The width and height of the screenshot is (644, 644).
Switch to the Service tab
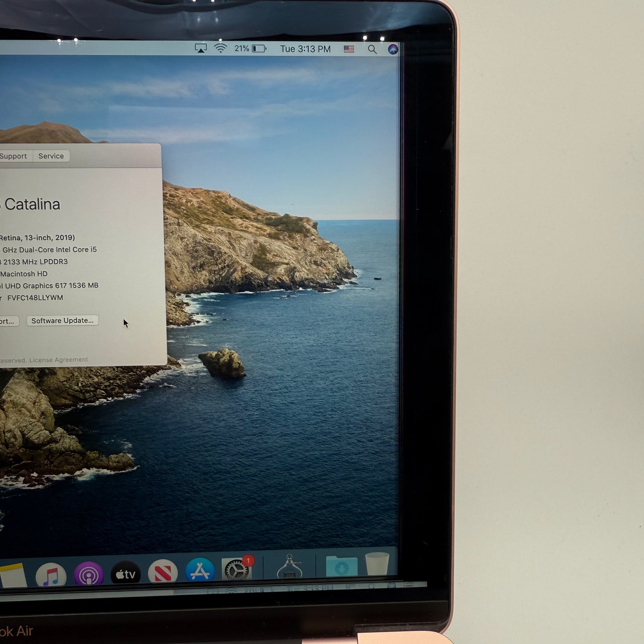click(x=51, y=156)
